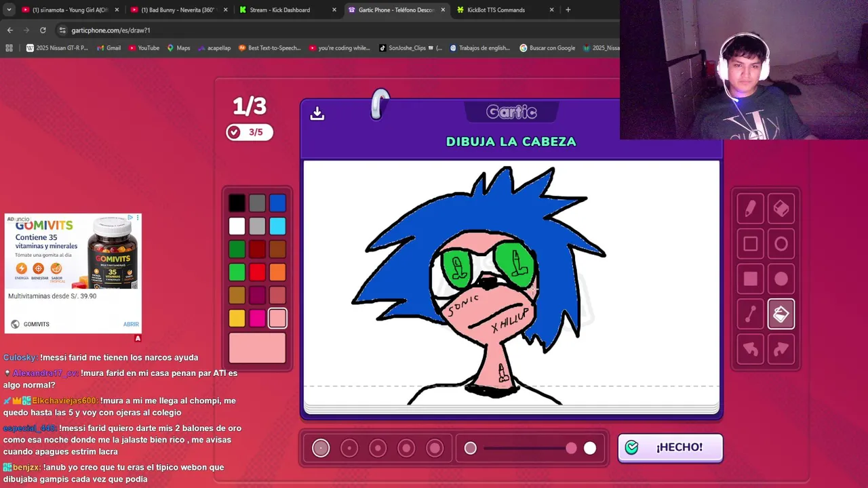The height and width of the screenshot is (488, 868).
Task: Pick the dark blue color swatch
Action: [x=277, y=203]
